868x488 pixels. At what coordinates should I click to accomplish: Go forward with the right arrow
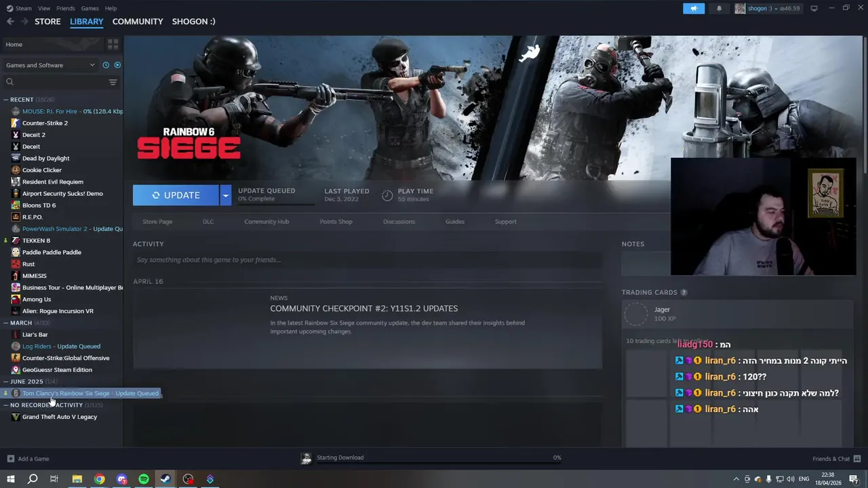(25, 22)
